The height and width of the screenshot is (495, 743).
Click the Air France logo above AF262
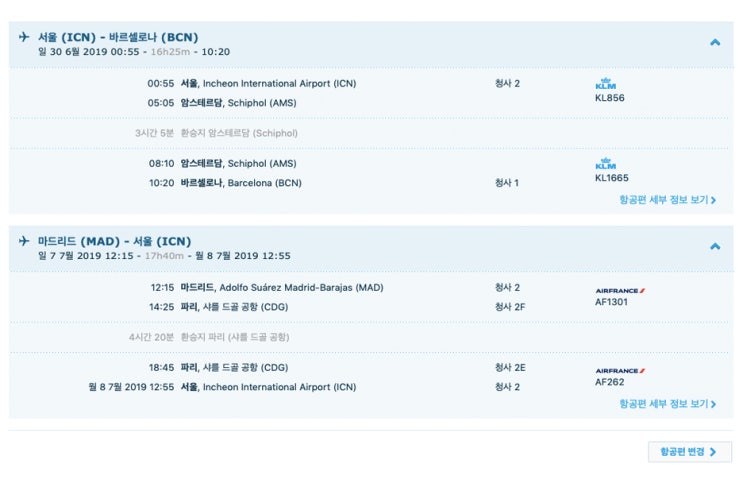620,370
